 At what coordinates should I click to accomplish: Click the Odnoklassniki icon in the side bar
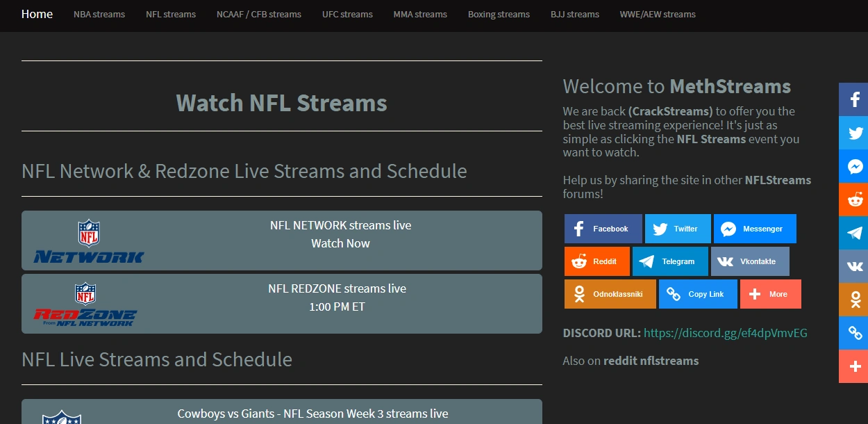854,300
